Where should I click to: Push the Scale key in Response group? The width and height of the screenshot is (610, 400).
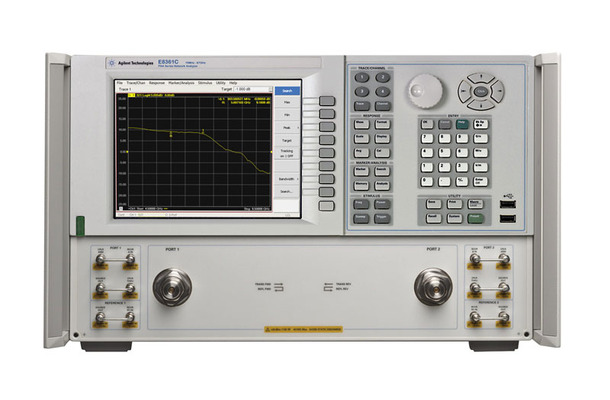[361, 139]
